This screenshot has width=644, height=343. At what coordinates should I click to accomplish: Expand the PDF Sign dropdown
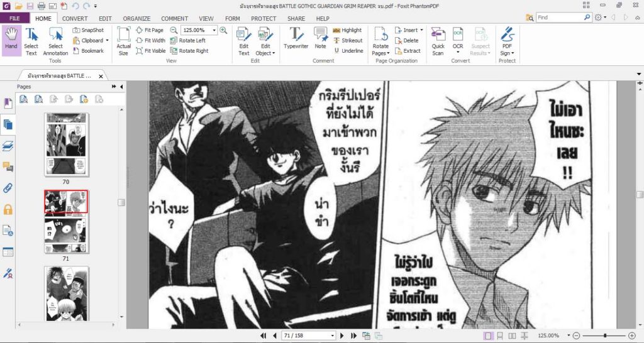pos(513,53)
